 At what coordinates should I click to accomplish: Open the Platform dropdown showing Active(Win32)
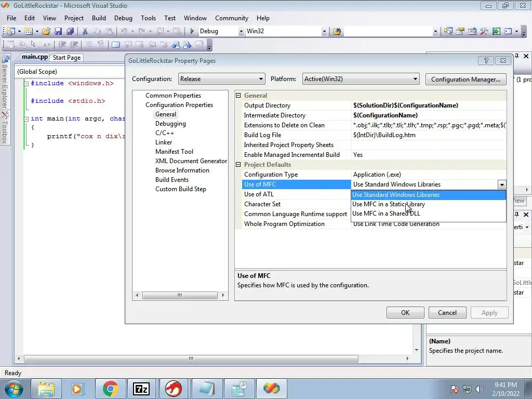[361, 79]
